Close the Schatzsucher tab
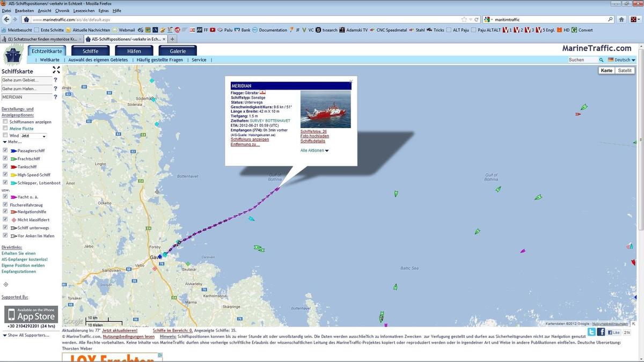The image size is (644, 362). 81,39
